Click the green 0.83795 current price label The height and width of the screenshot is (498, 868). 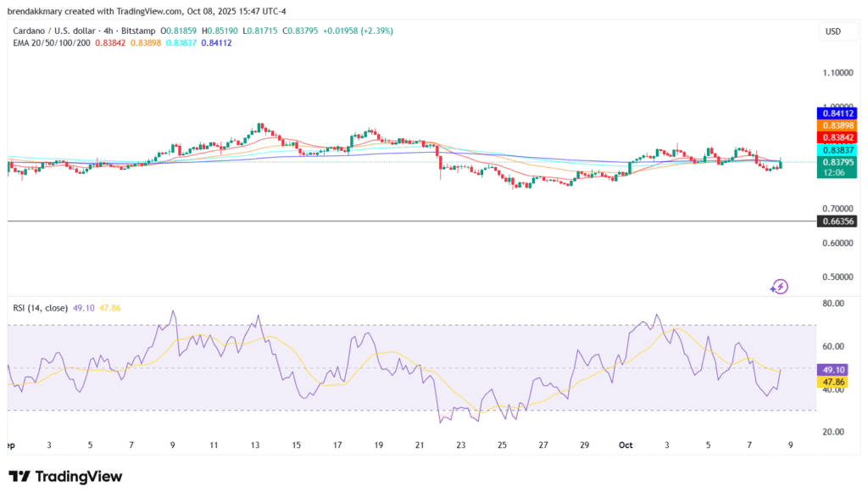tap(837, 161)
